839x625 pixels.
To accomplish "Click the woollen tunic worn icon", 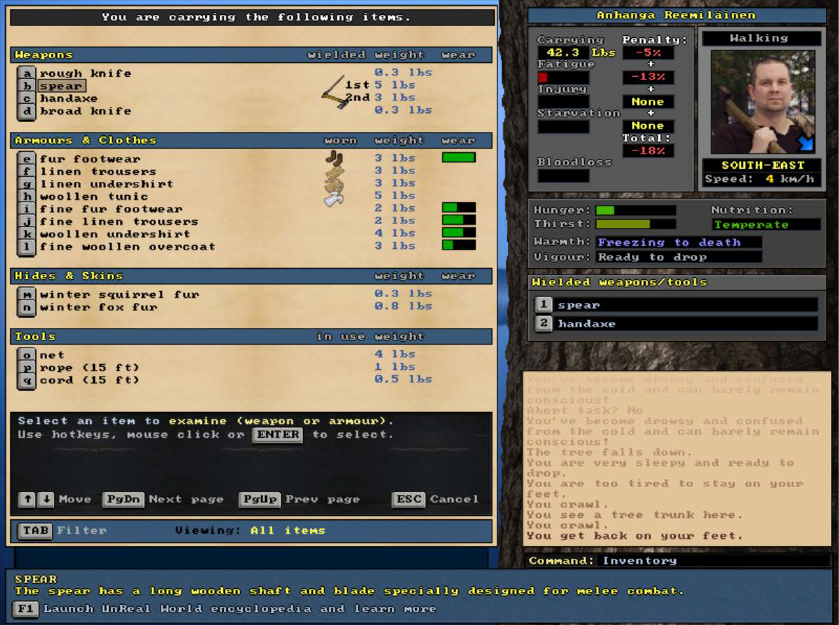I will [x=334, y=198].
